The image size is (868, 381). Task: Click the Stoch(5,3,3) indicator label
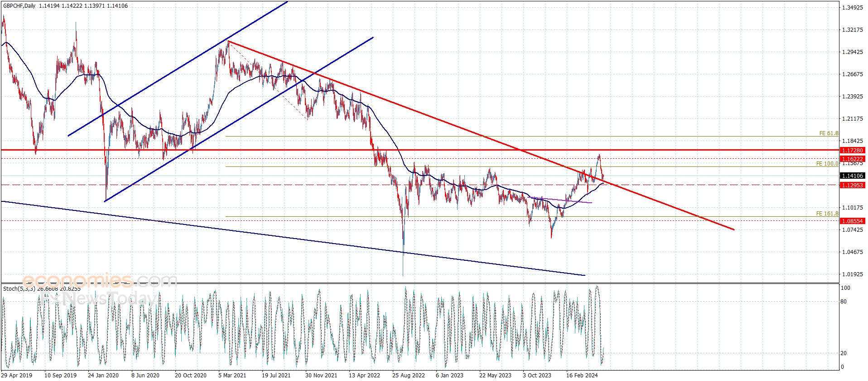tap(19, 289)
